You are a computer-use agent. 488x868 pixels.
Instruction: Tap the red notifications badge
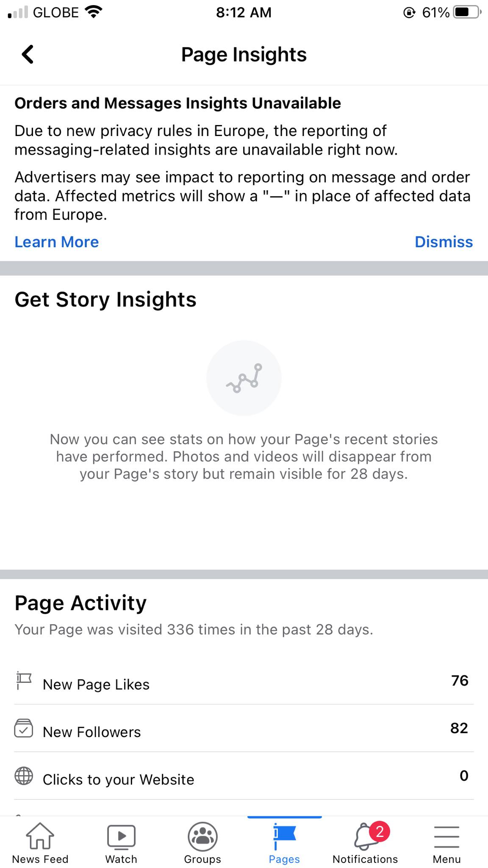click(x=380, y=832)
